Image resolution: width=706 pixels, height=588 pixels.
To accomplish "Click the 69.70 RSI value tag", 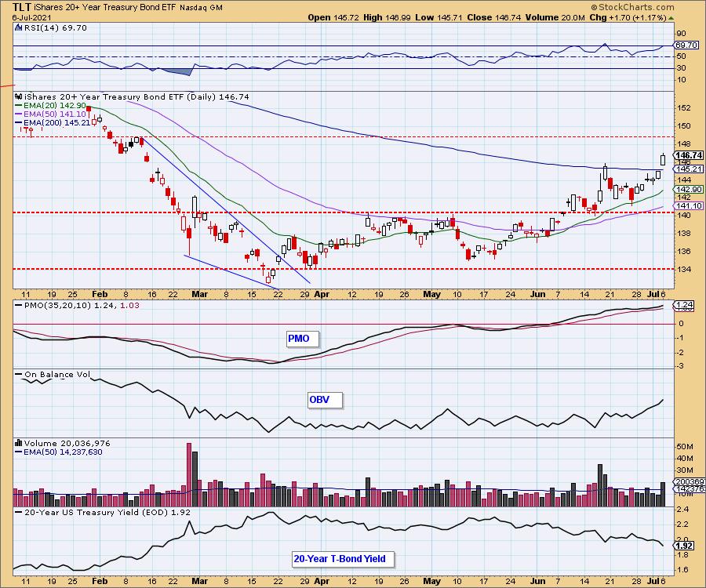I will coord(686,45).
